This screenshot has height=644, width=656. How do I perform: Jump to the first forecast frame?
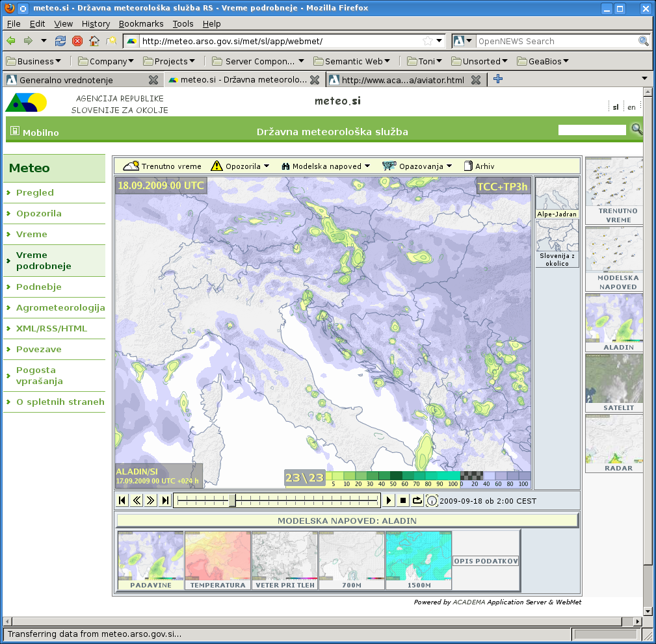click(122, 500)
